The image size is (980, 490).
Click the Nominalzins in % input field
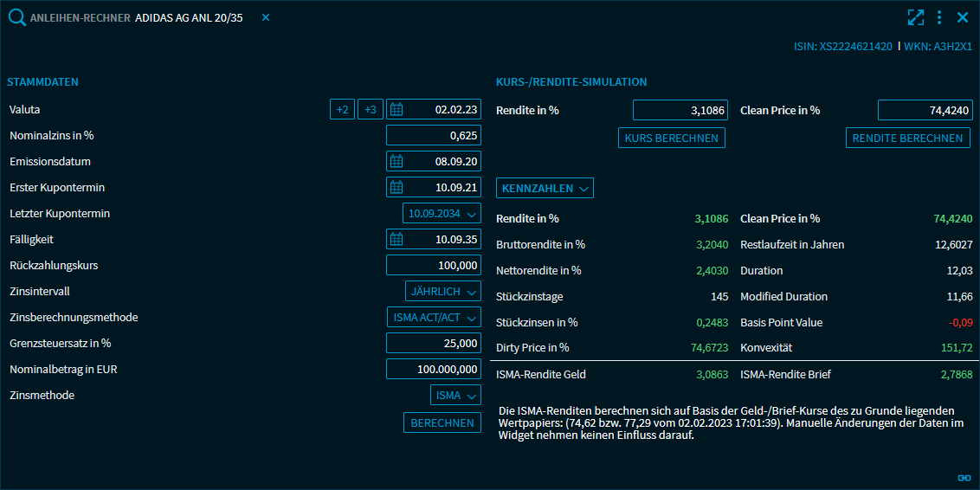click(x=433, y=135)
